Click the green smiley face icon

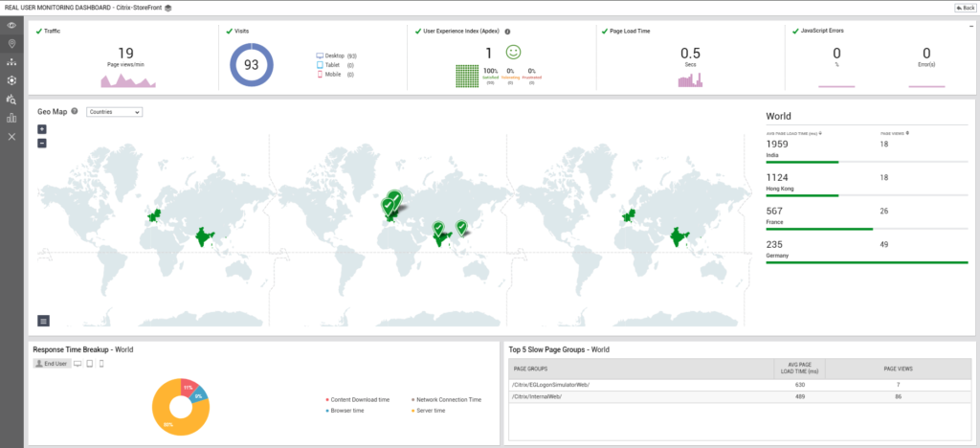(x=513, y=53)
